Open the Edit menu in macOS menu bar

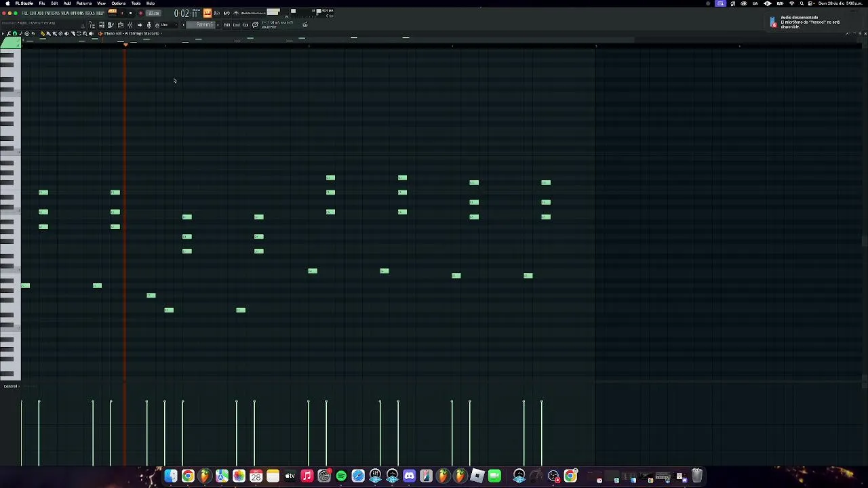point(54,3)
